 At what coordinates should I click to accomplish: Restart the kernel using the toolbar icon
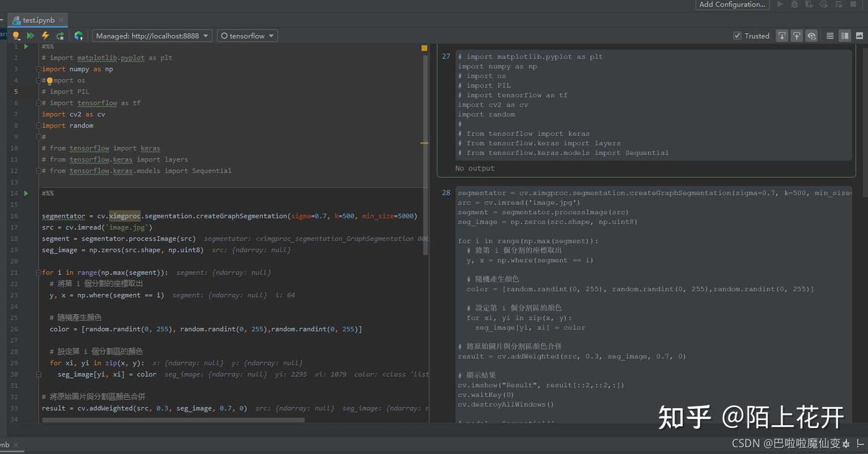pos(60,36)
